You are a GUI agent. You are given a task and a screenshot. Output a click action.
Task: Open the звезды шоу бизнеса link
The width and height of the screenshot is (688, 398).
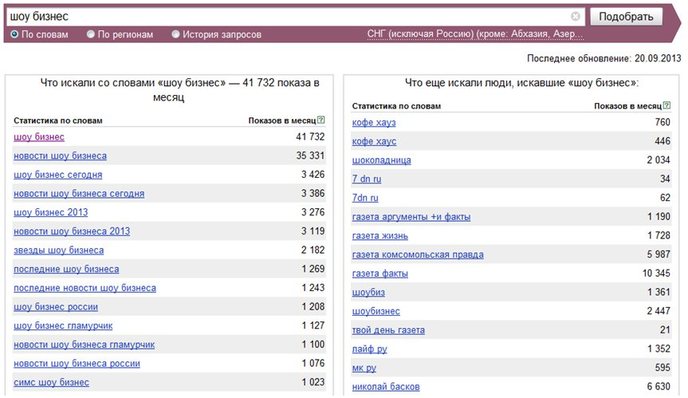tap(59, 250)
